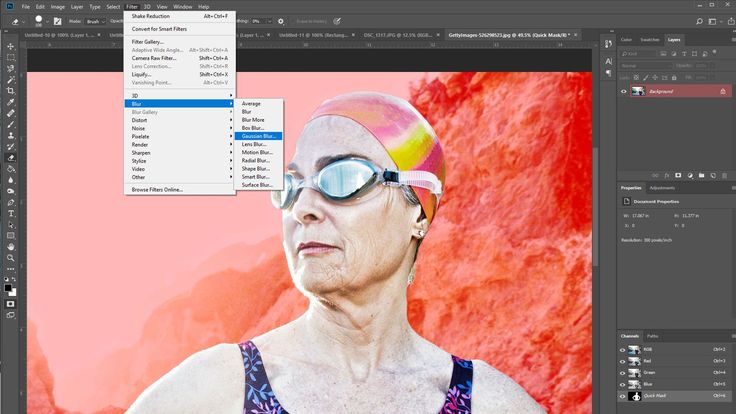
Task: Switch to the Paths tab
Action: [652, 336]
